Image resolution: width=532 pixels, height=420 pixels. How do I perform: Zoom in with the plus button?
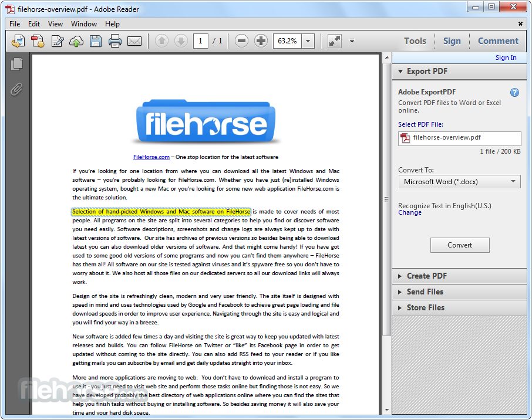[261, 41]
